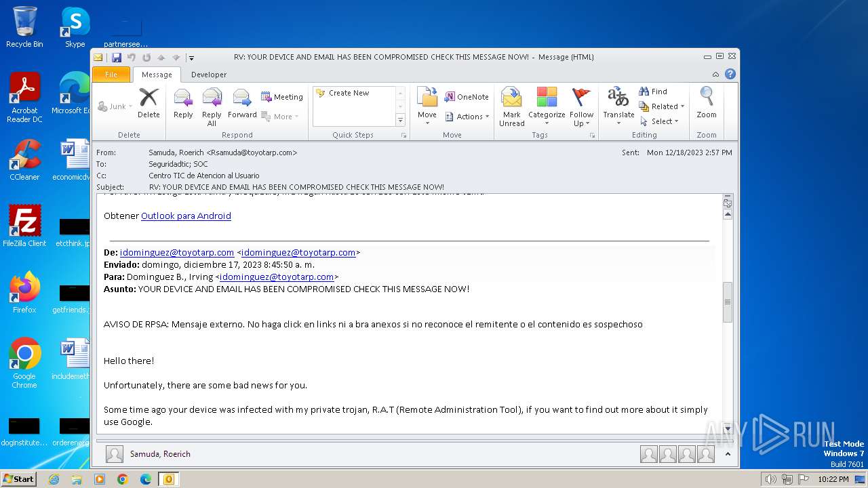This screenshot has width=868, height=488.
Task: Open the Actions dropdown
Action: tap(467, 117)
